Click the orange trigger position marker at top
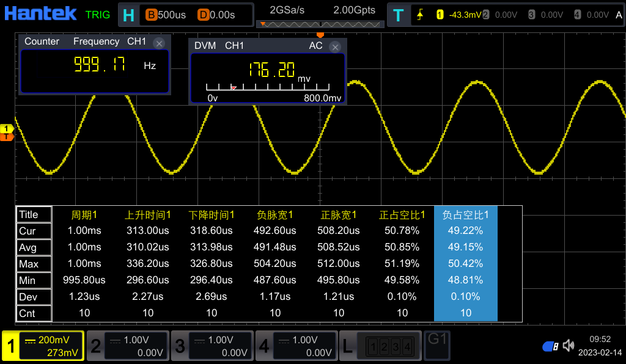The image size is (626, 364). pos(320,35)
